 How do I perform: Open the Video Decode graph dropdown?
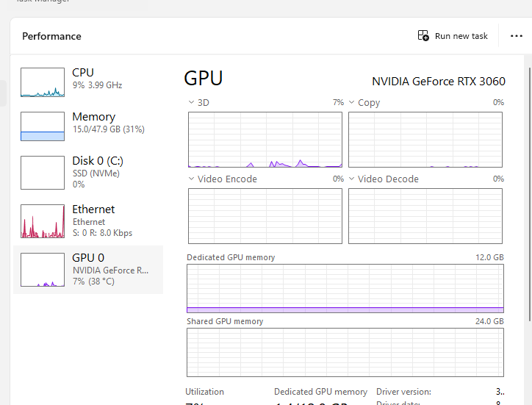(351, 179)
